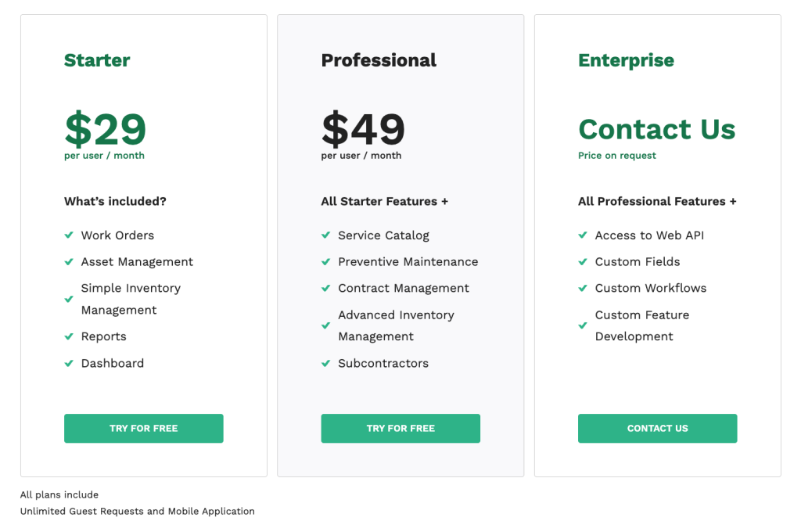Viewport: 801px width, 532px height.
Task: Click the check icon next to Custom Workflows
Action: pyautogui.click(x=583, y=289)
